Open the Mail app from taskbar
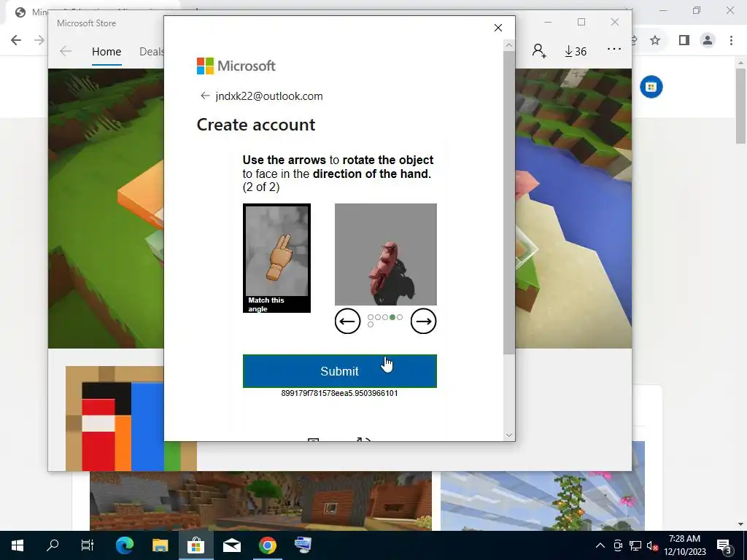747x560 pixels. tap(231, 545)
